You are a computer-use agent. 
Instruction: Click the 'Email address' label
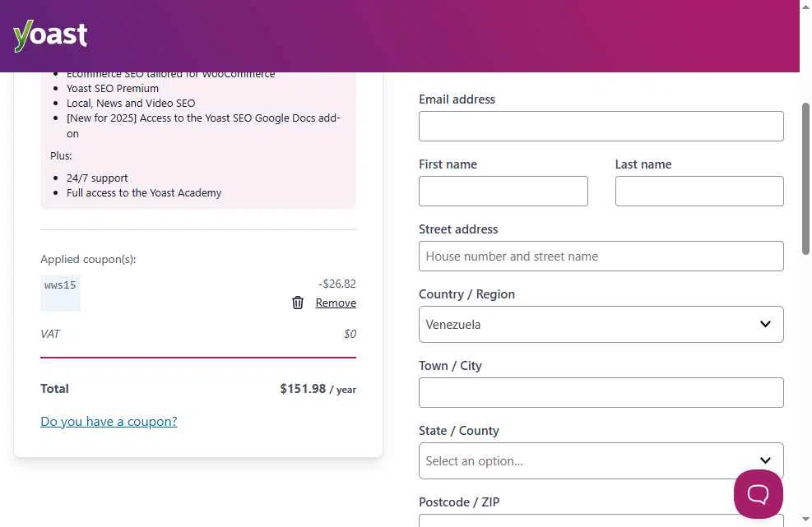[x=457, y=99]
